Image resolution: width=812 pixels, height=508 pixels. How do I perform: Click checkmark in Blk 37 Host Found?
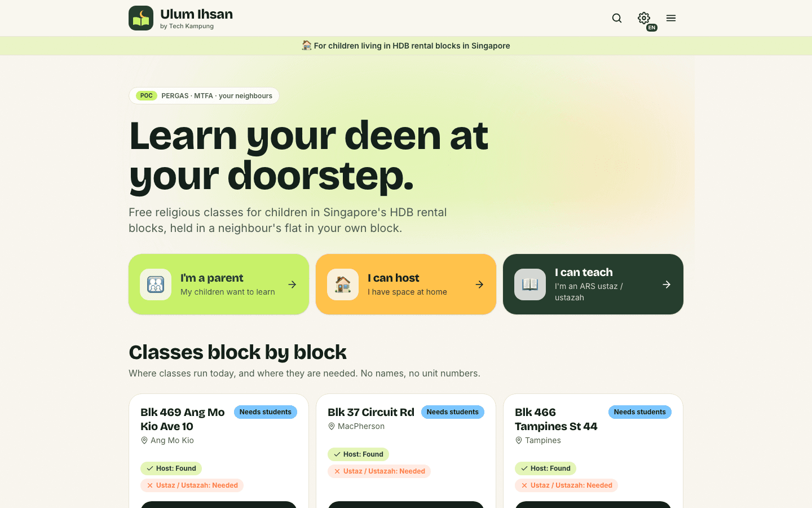[x=337, y=454]
